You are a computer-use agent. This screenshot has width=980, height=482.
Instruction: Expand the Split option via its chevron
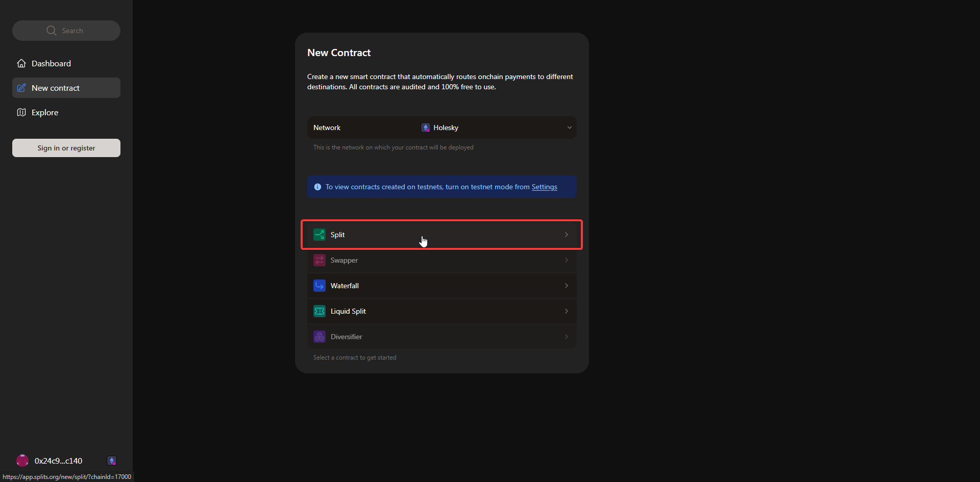point(566,235)
